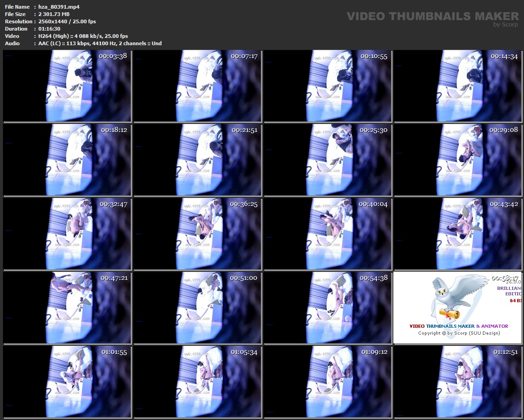
Task: Click the Copyright by Scorp (SUU Design) text
Action: click(459, 333)
